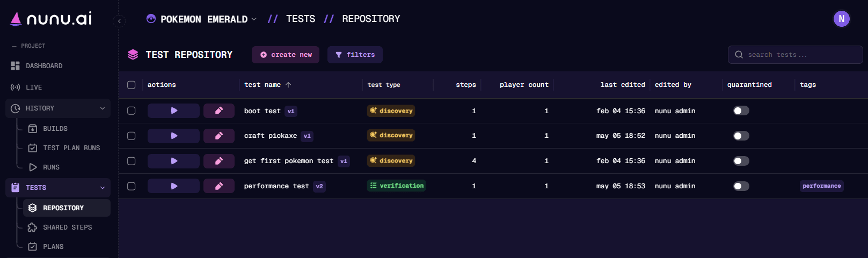This screenshot has height=258, width=868.
Task: Run the boot test
Action: click(173, 110)
